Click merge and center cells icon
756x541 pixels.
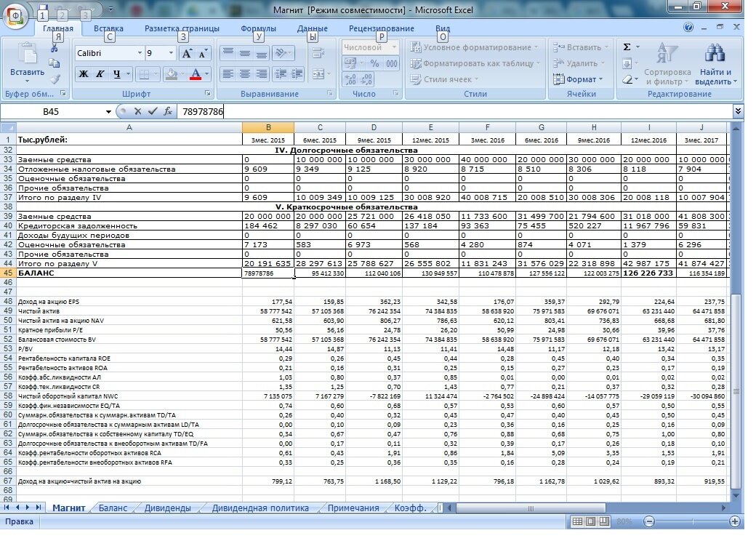coord(318,73)
